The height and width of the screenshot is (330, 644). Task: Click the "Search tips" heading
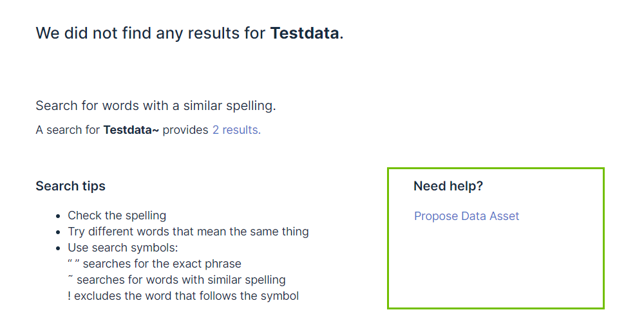click(x=70, y=186)
